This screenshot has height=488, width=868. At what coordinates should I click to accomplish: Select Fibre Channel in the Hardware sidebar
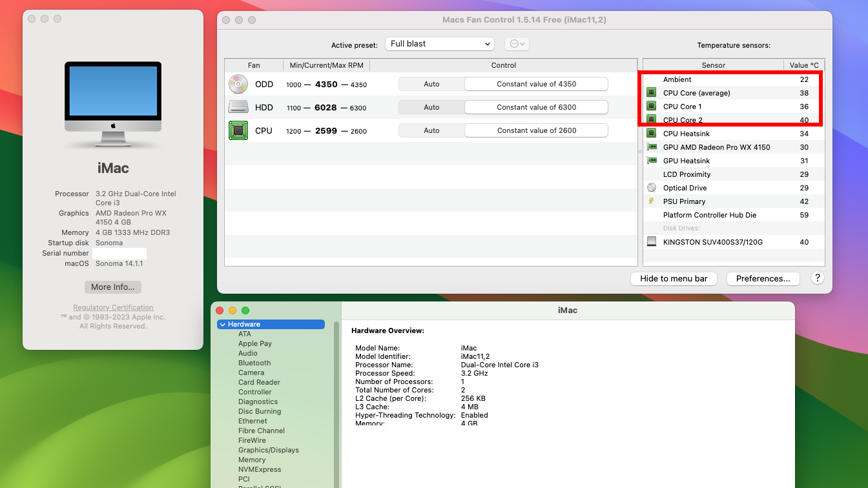pyautogui.click(x=262, y=431)
